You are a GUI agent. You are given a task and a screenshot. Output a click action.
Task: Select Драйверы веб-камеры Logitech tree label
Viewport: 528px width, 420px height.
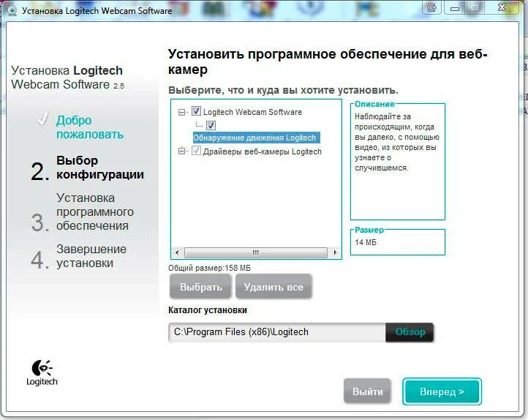[263, 151]
